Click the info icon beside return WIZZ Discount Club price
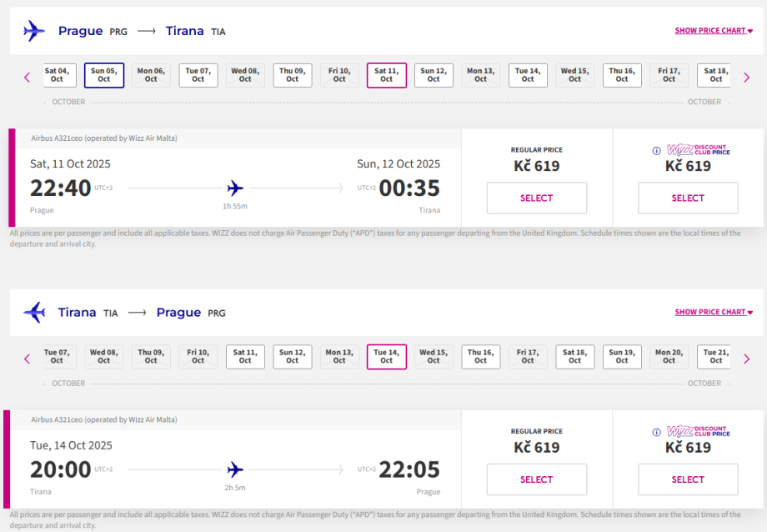 pos(657,432)
